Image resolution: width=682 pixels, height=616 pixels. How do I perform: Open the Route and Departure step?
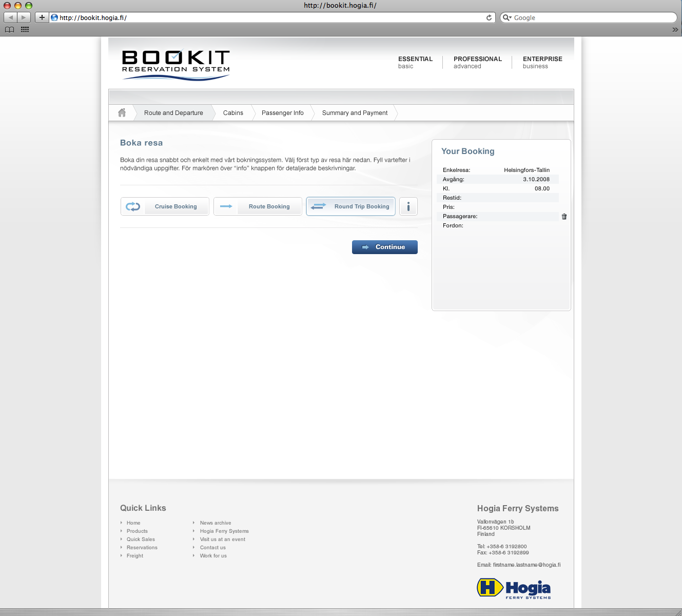click(173, 113)
